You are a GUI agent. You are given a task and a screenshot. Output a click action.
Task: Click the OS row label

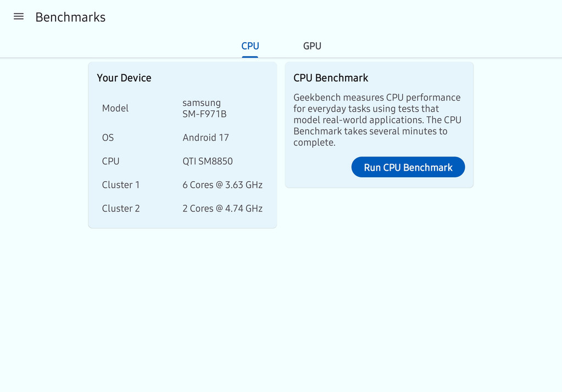[x=108, y=138]
